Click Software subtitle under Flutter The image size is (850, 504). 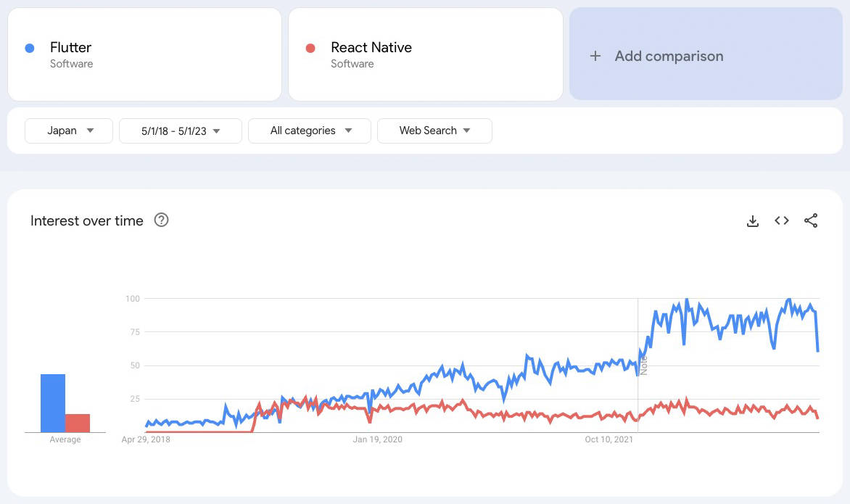(72, 64)
